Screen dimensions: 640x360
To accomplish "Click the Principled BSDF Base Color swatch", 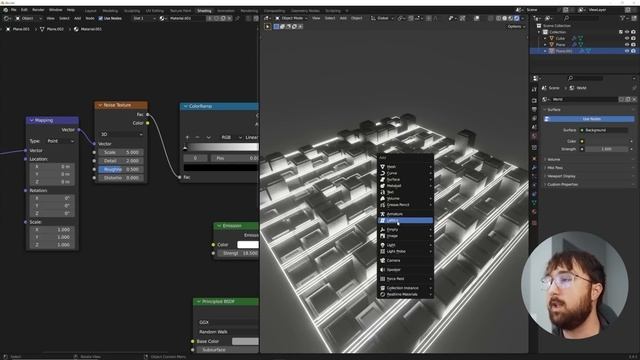I will click(x=245, y=341).
